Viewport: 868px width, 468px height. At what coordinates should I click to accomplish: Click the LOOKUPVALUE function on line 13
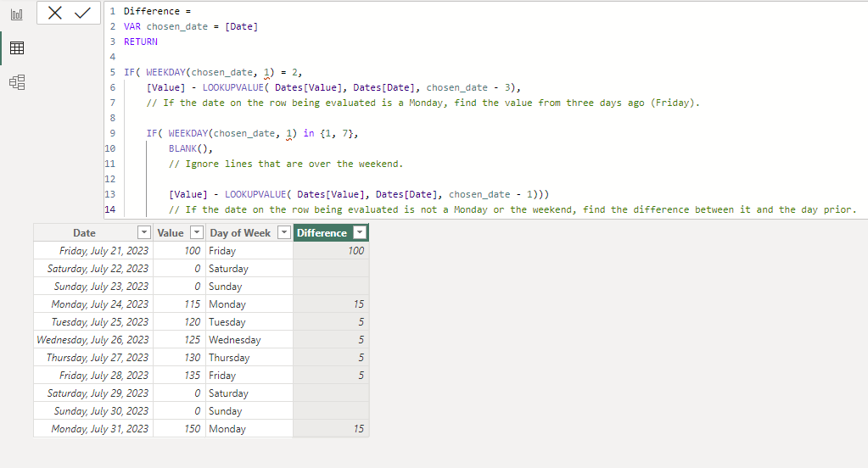[x=255, y=194]
